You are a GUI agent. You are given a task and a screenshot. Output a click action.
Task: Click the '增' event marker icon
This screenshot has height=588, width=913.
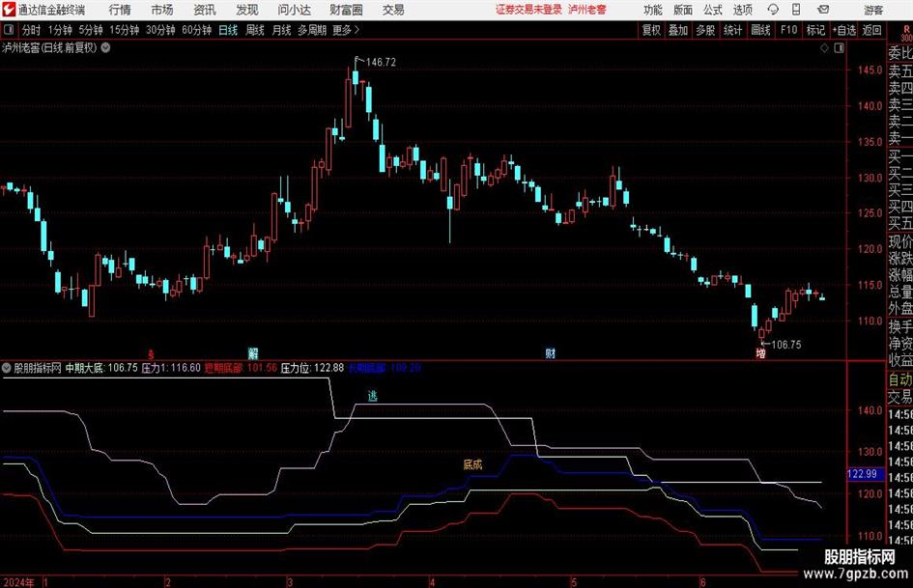760,352
